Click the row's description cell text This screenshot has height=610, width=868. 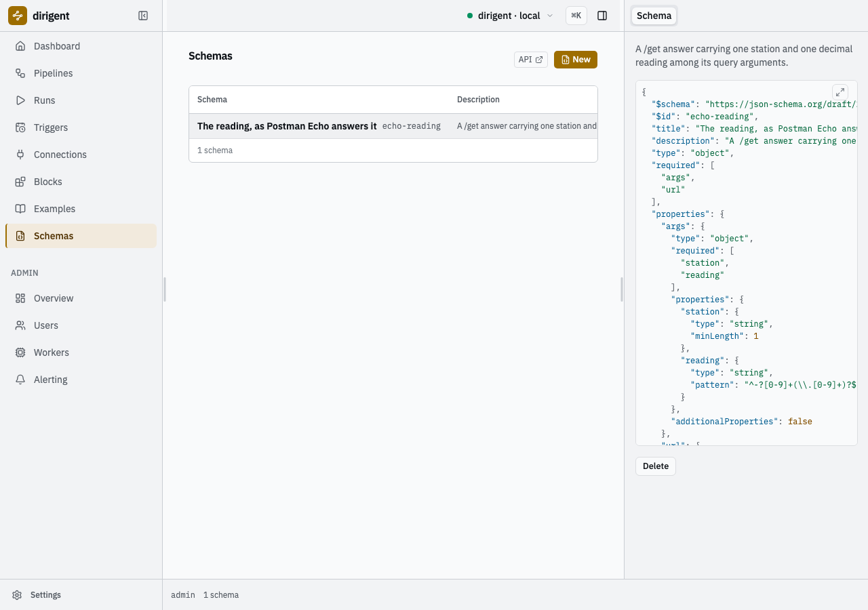pos(527,126)
